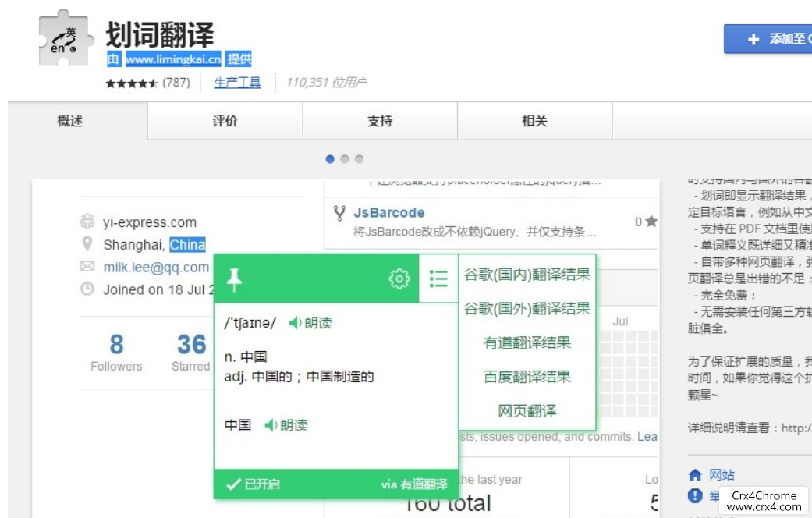This screenshot has width=812, height=518.
Task: Toggle the list menu icon in popup
Action: point(438,279)
